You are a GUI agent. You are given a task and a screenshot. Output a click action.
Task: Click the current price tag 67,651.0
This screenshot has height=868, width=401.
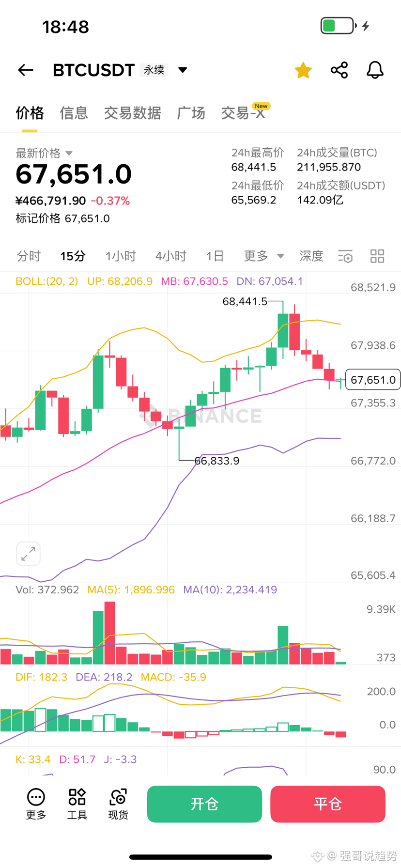pyautogui.click(x=373, y=380)
